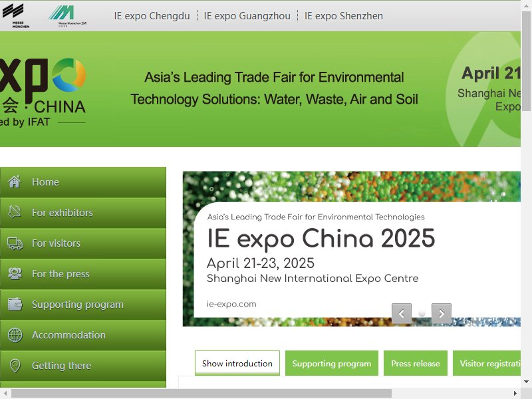Go to previous banner slide
Viewport: 532px width, 399px height.
pos(402,313)
